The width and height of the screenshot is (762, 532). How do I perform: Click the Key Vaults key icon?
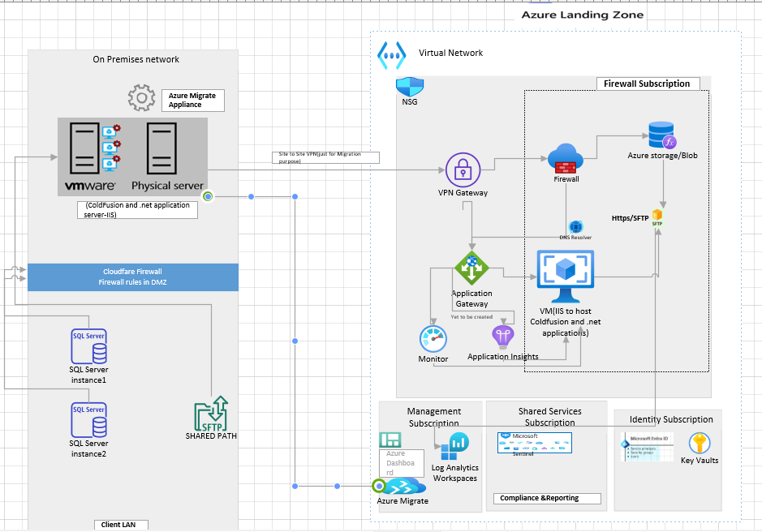click(x=698, y=444)
